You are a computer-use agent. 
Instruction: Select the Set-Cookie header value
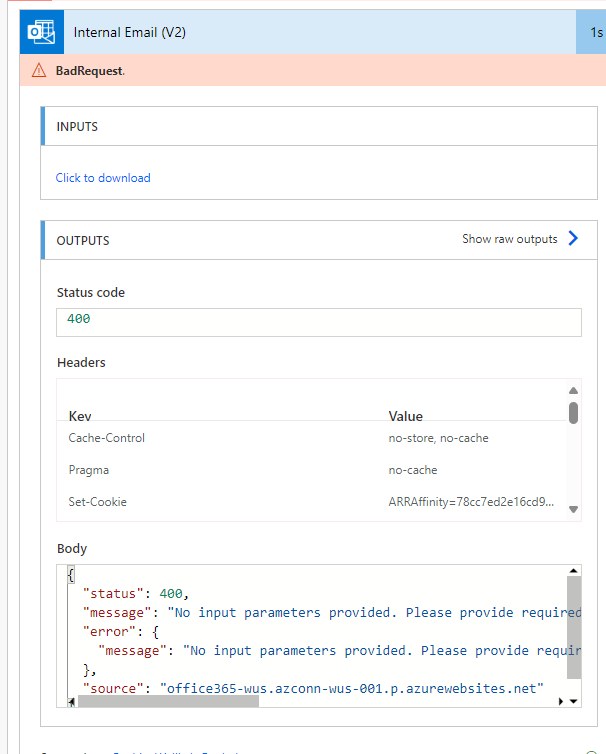(x=470, y=502)
